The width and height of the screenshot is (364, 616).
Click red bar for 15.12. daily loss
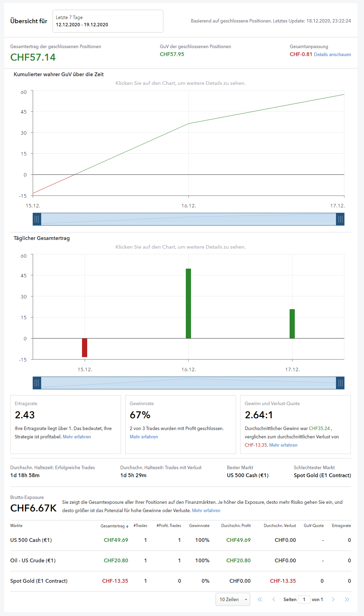click(x=84, y=348)
